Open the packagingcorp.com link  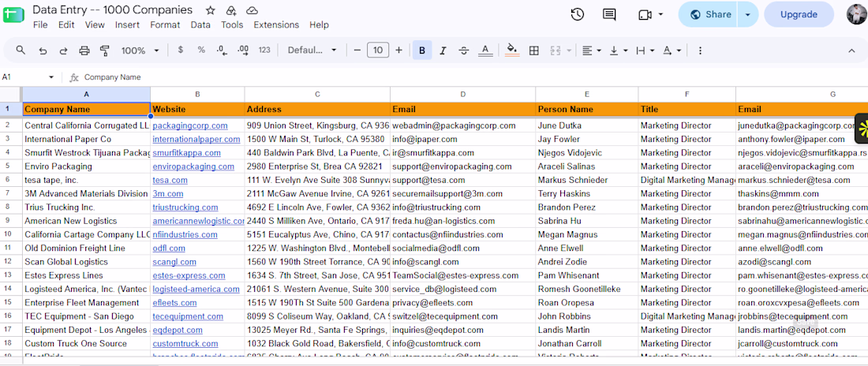(x=190, y=125)
